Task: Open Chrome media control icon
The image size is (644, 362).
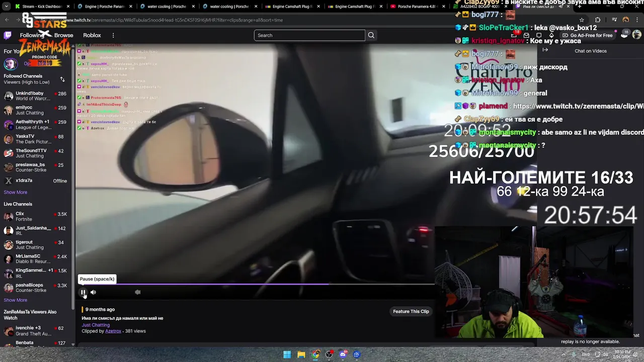Action: 614,20
